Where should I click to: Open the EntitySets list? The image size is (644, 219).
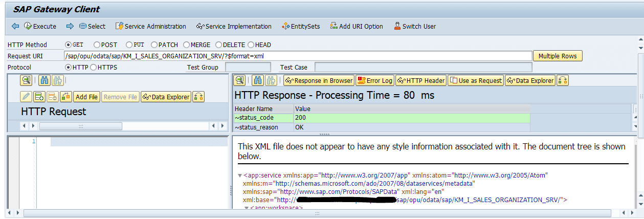[301, 26]
